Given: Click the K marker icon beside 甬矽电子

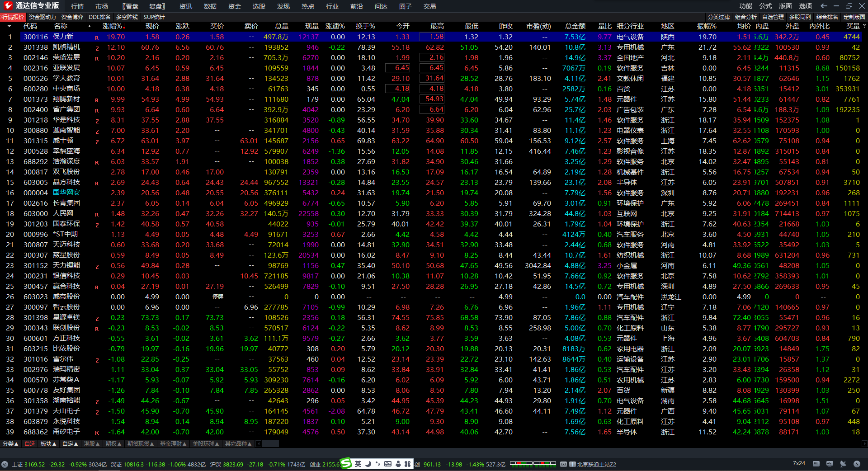Looking at the screenshot, I should coord(97,433).
